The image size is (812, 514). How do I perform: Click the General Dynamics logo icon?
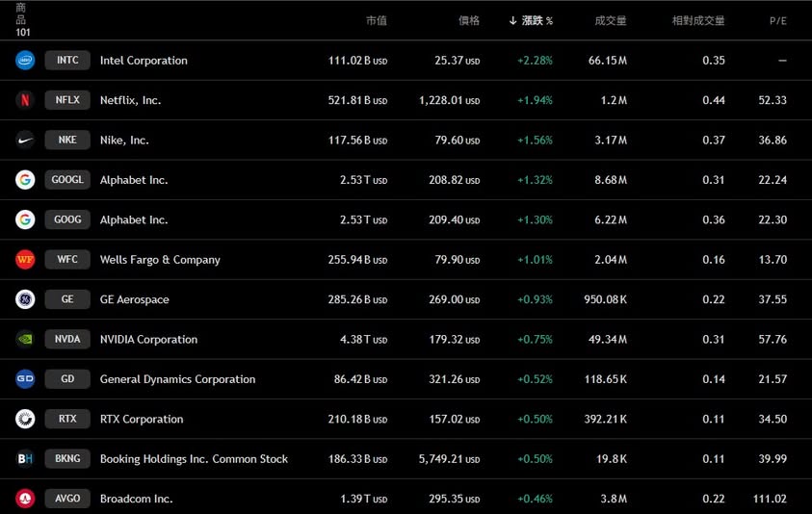tap(25, 379)
